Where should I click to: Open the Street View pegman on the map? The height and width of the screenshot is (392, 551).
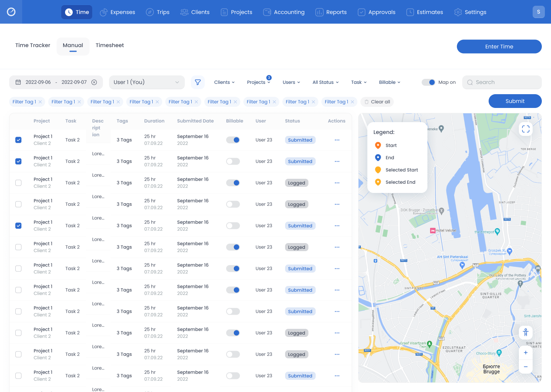point(526,332)
